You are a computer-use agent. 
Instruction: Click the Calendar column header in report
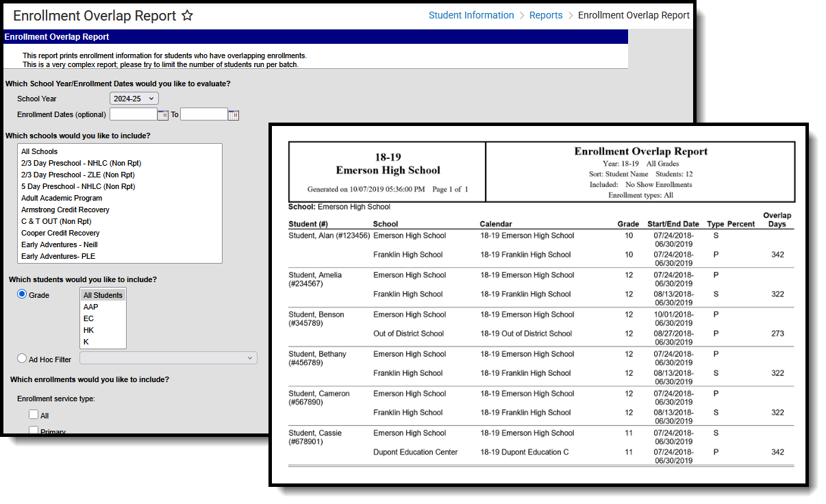[x=495, y=224]
